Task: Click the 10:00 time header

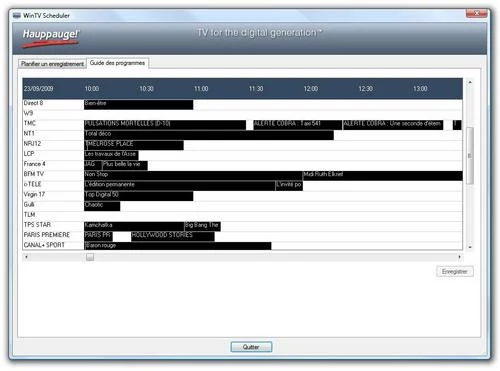Action: 92,89
